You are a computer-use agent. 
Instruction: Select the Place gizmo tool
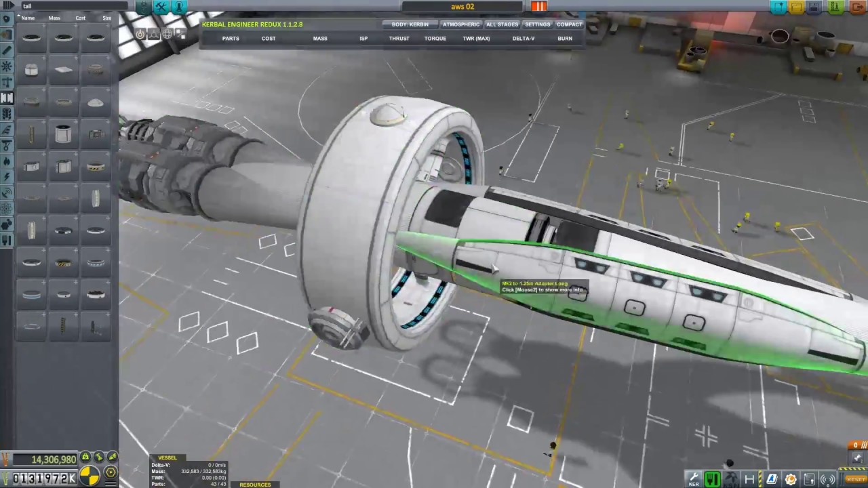[140, 34]
